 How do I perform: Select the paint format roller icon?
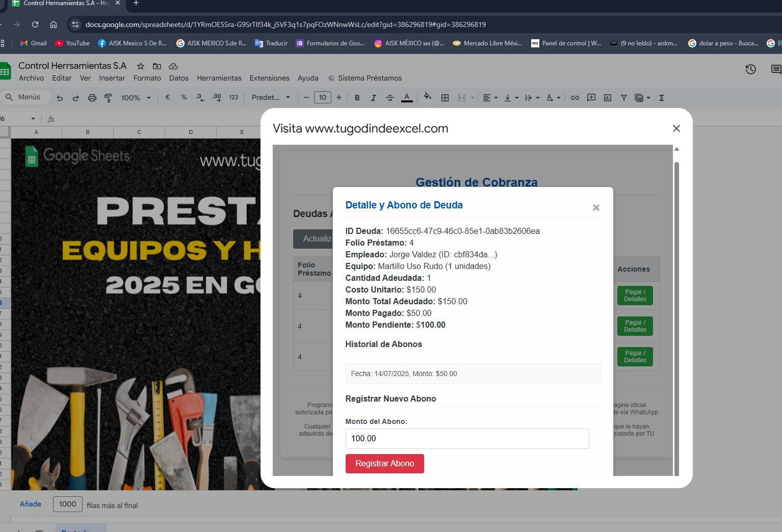point(108,98)
